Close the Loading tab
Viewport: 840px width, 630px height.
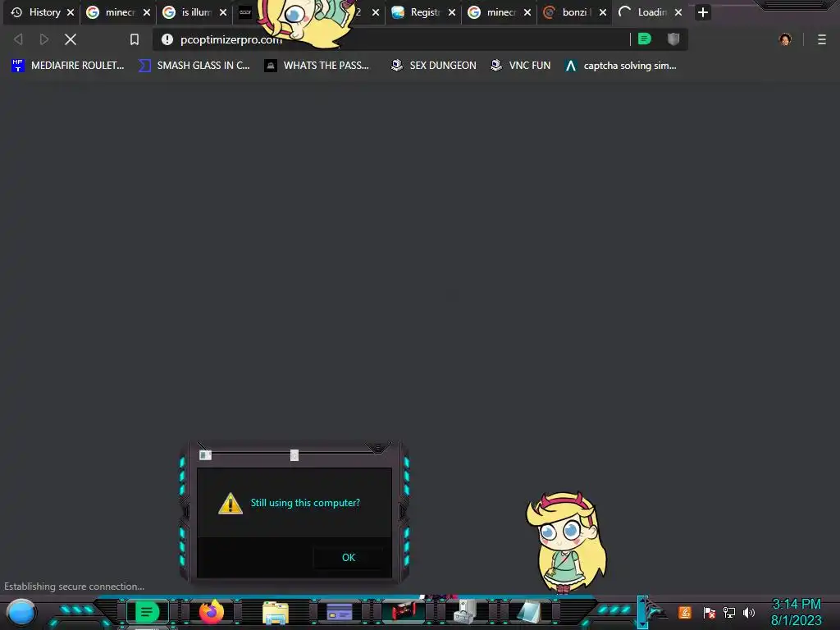(678, 12)
